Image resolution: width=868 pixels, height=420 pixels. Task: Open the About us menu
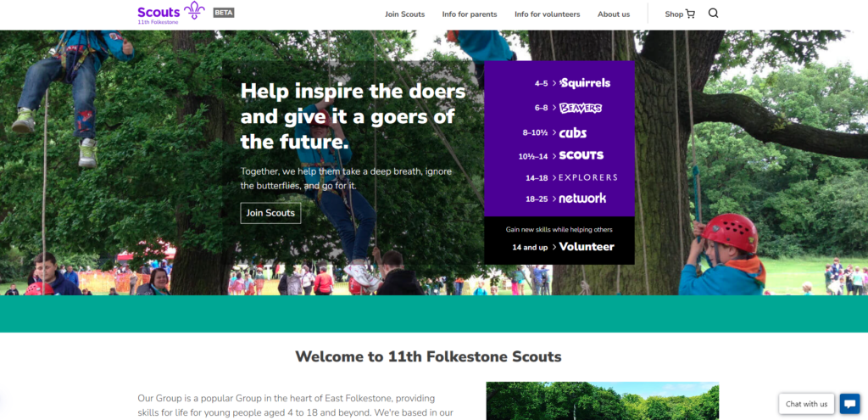click(x=614, y=14)
